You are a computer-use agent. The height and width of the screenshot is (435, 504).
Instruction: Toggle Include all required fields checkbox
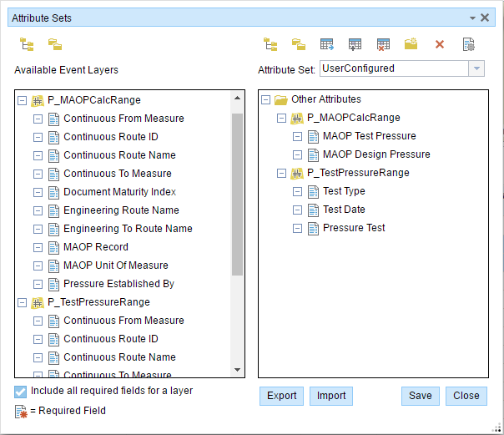21,391
